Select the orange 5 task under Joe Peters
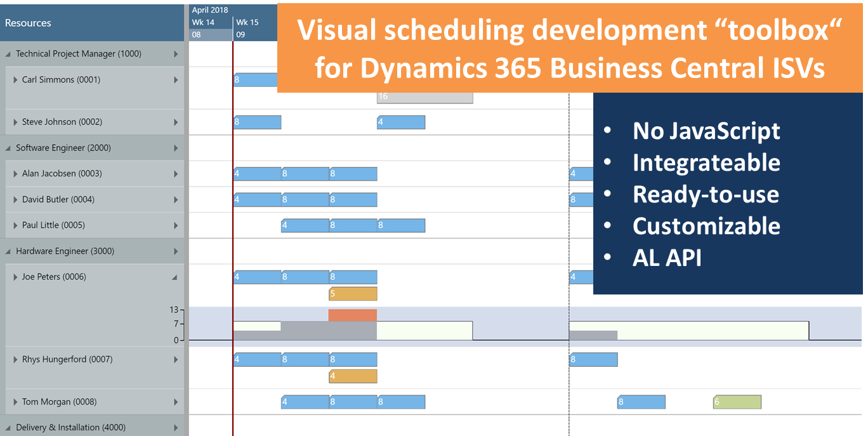Image resolution: width=868 pixels, height=436 pixels. tap(352, 293)
